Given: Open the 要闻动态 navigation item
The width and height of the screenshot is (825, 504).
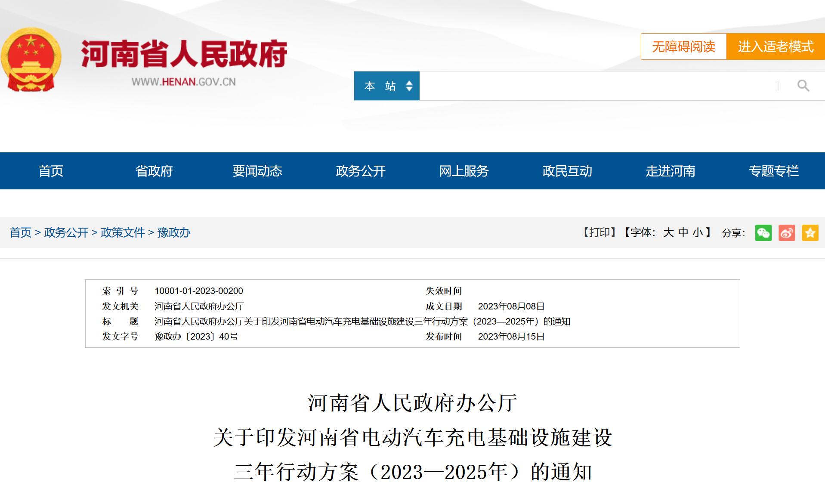Looking at the screenshot, I should (x=257, y=171).
